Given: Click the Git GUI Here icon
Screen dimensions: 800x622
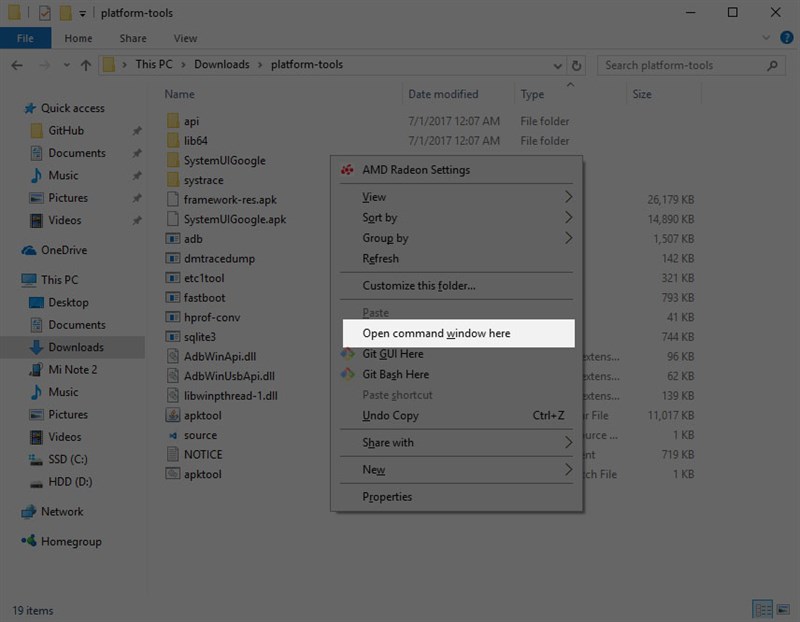Looking at the screenshot, I should click(x=347, y=354).
